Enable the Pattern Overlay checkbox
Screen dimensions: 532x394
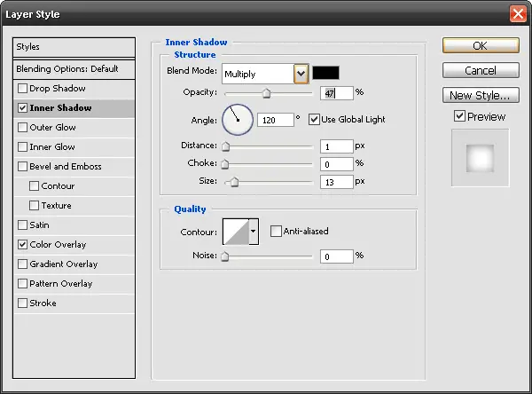tap(22, 284)
